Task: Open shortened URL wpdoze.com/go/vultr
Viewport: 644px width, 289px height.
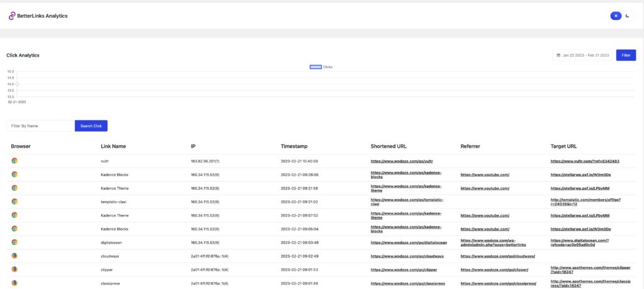Action: point(402,161)
